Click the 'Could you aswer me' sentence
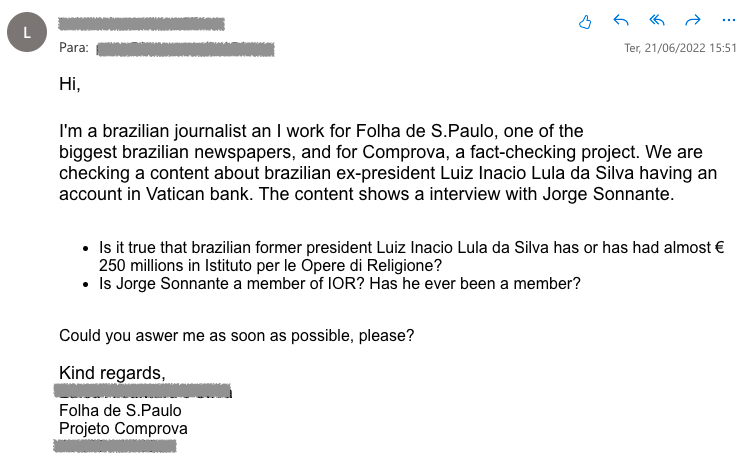This screenshot has height=466, width=754. pyautogui.click(x=236, y=336)
